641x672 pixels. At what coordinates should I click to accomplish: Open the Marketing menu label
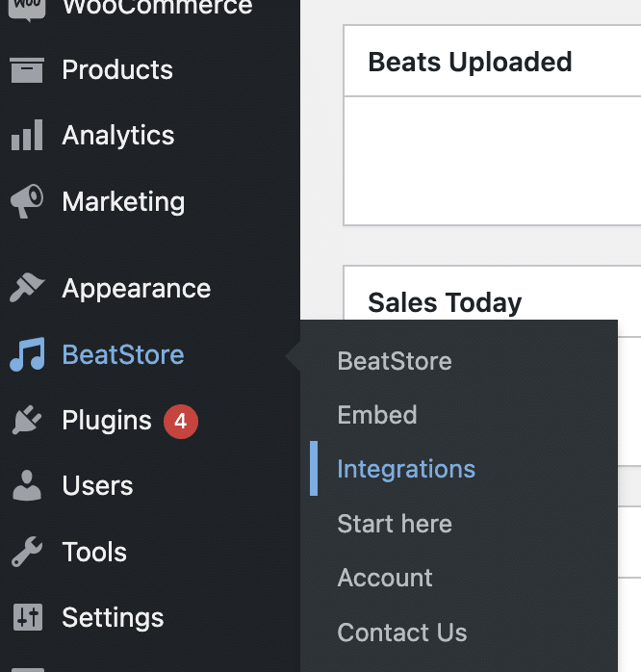click(123, 201)
